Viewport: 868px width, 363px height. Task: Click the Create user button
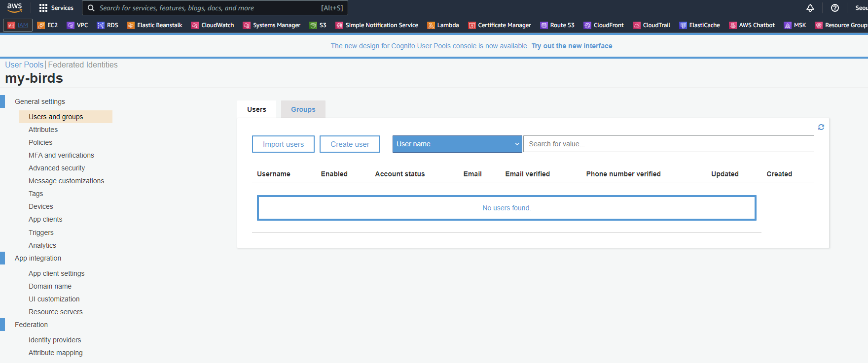(x=350, y=144)
